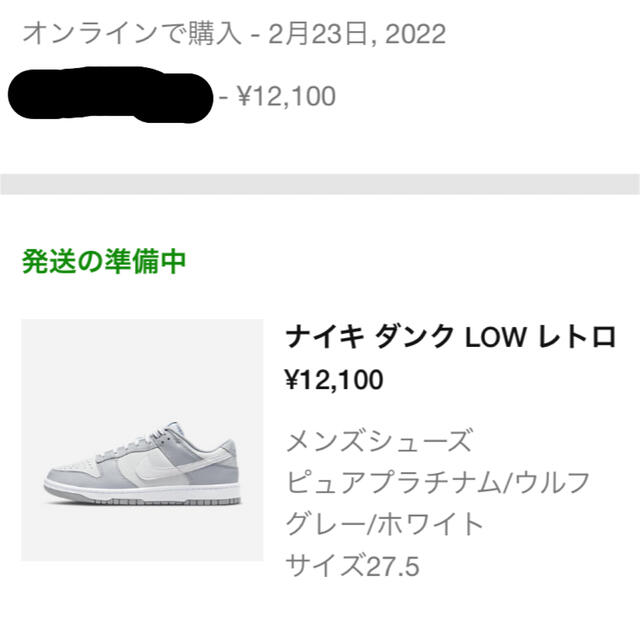The height and width of the screenshot is (640, 640).
Task: Tap the white midsole of the sneaker image
Action: [x=143, y=490]
